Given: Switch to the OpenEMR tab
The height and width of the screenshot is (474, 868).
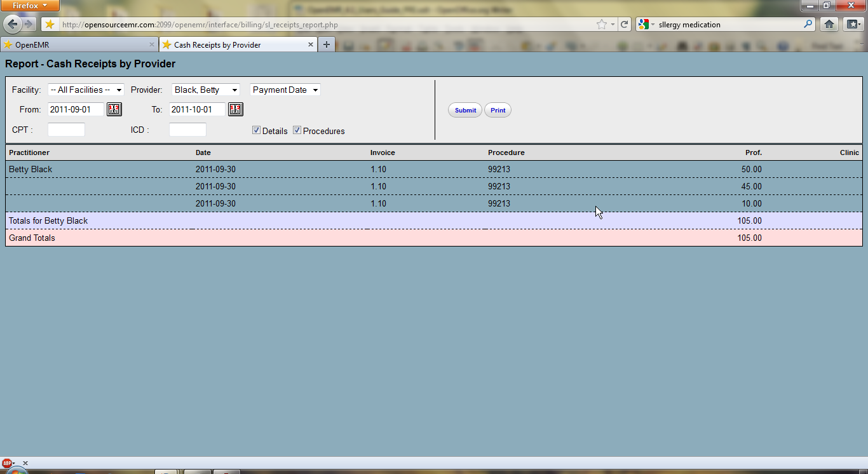Looking at the screenshot, I should coord(76,45).
